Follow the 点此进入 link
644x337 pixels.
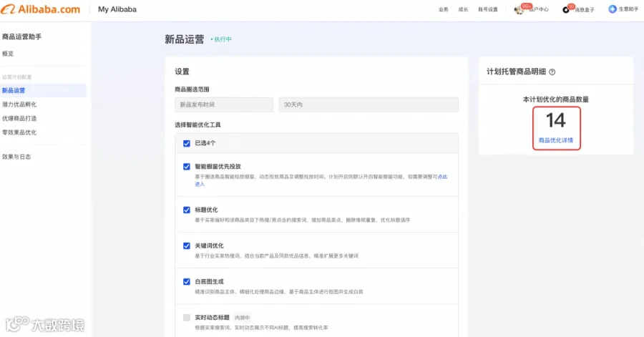coord(442,177)
